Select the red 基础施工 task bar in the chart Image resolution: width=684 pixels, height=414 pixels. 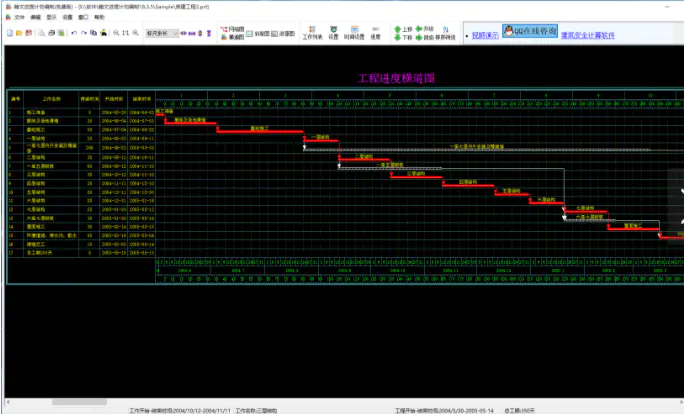coord(260,131)
